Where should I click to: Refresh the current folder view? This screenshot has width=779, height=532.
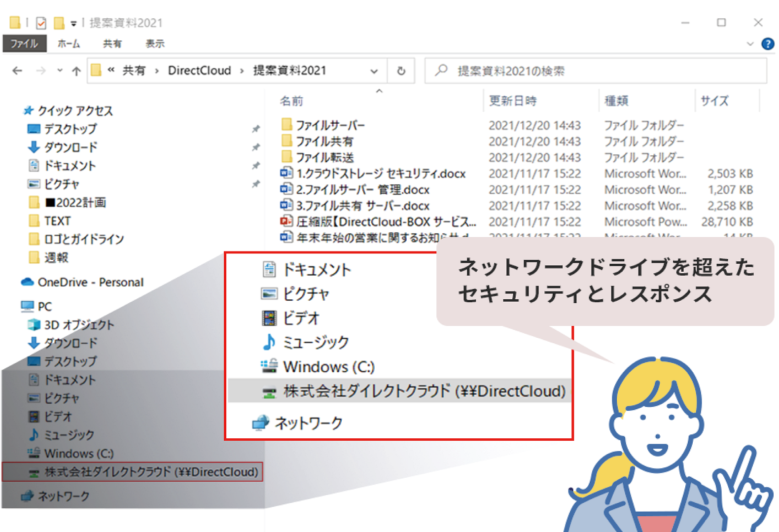pyautogui.click(x=401, y=71)
